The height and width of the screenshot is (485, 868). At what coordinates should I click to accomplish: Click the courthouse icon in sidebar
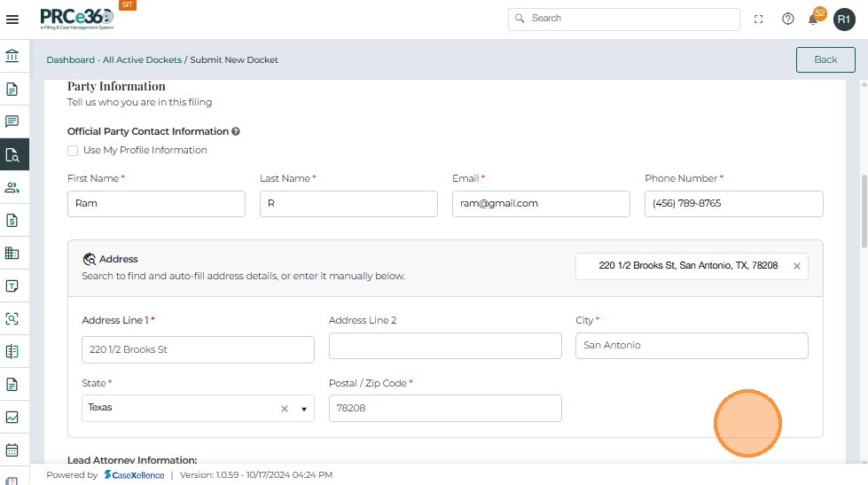point(12,57)
